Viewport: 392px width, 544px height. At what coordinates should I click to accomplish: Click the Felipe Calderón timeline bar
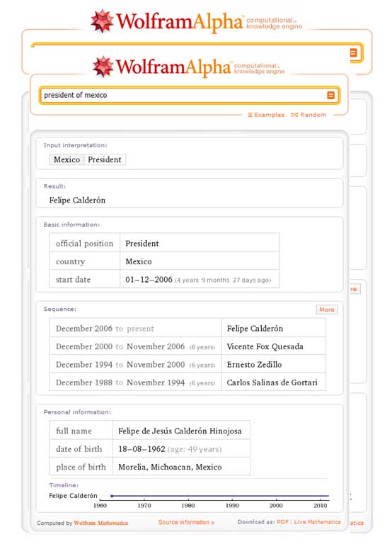pos(220,496)
